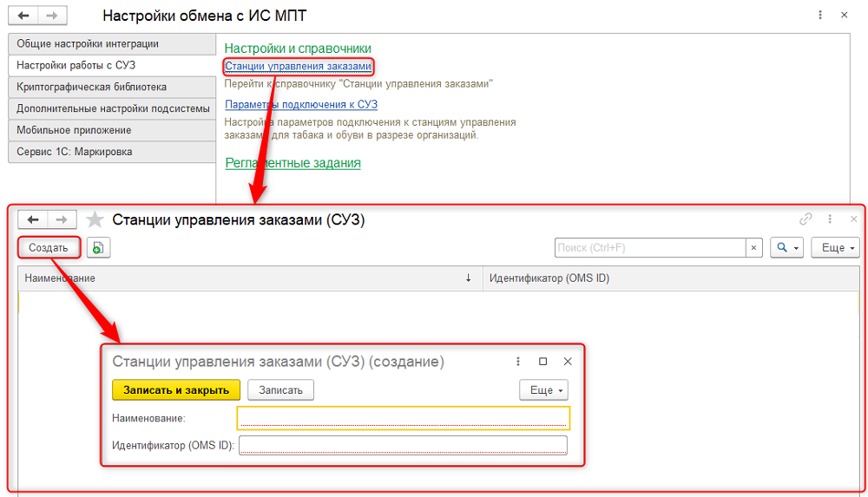The width and height of the screenshot is (868, 497).
Task: Click into the Наименование input field
Action: coord(404,418)
